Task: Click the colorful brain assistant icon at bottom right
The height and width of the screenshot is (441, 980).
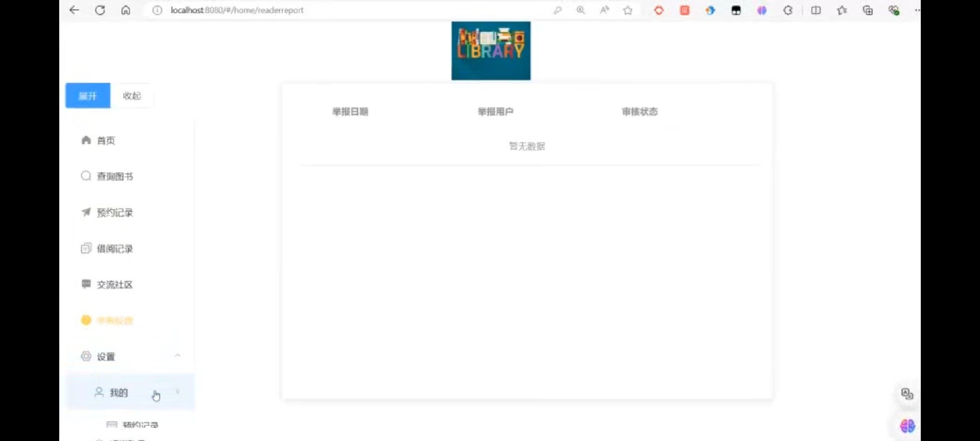Action: point(907,426)
